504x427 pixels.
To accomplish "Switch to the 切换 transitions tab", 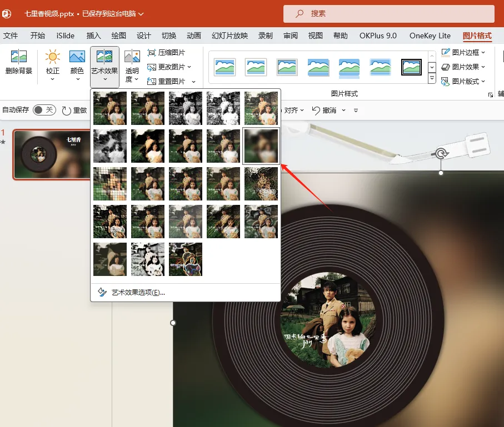I will click(169, 36).
